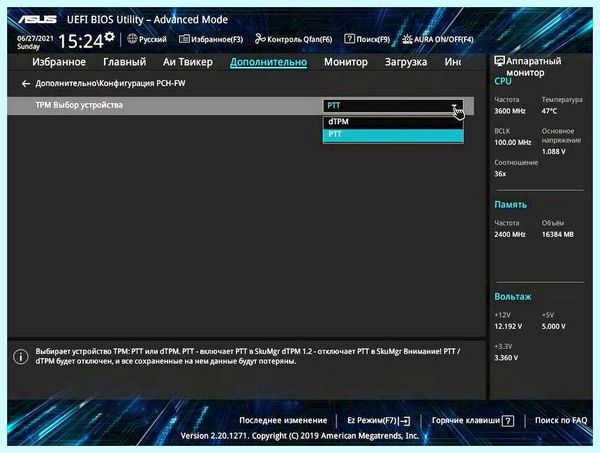Image resolution: width=600 pixels, height=453 pixels.
Task: Choose PTT from the dropdown list
Action: [393, 135]
